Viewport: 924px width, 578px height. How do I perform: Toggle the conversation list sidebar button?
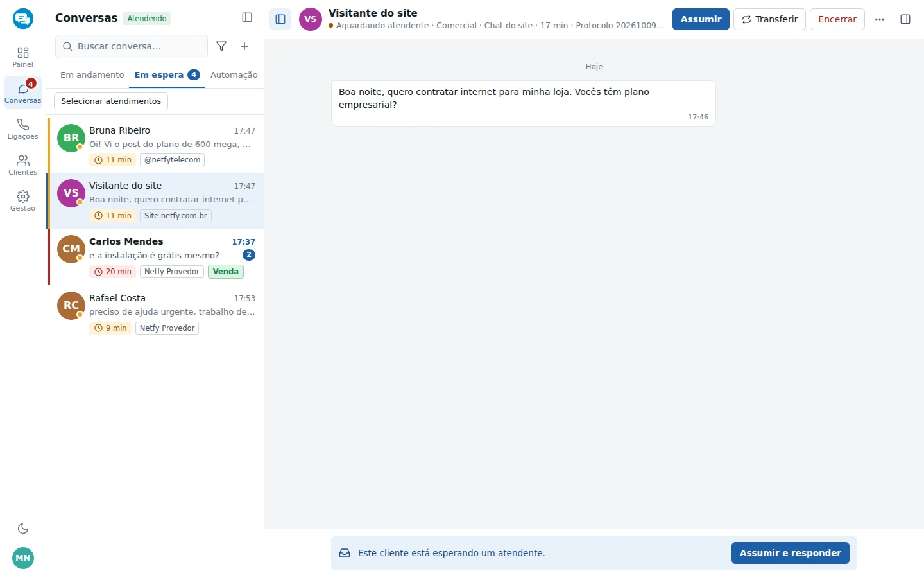tap(280, 19)
